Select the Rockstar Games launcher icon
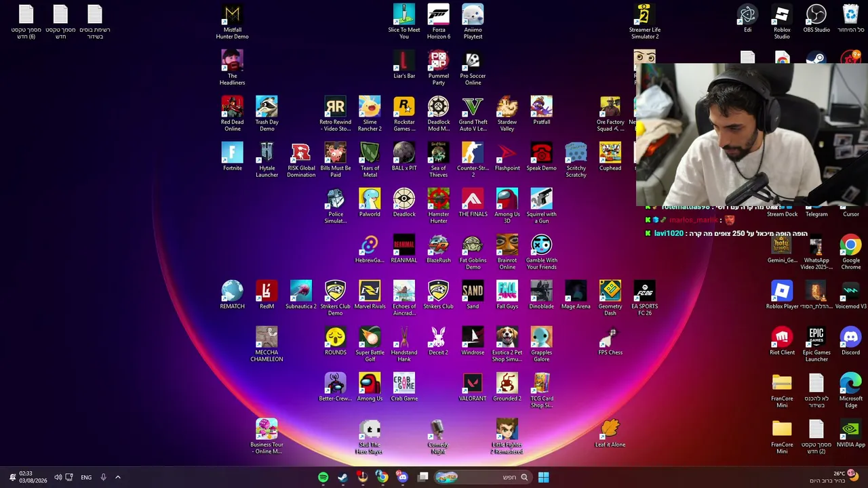Screen dimensions: 868x488 point(404,114)
